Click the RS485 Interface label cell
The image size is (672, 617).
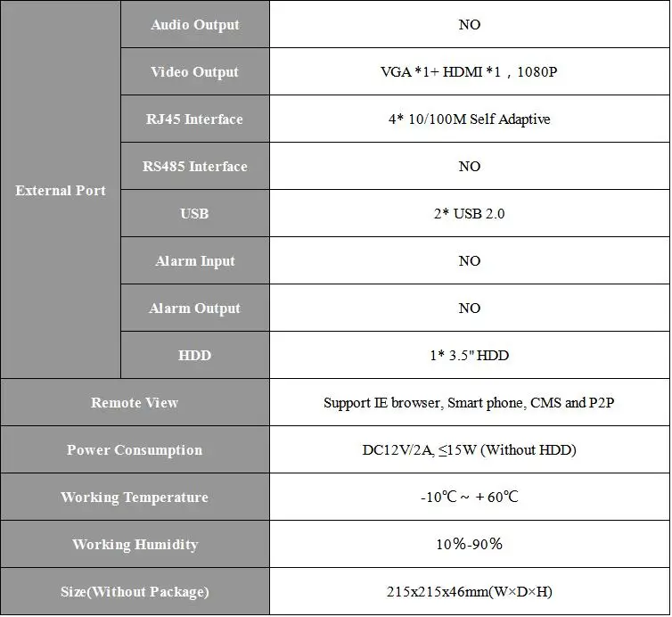coord(195,166)
